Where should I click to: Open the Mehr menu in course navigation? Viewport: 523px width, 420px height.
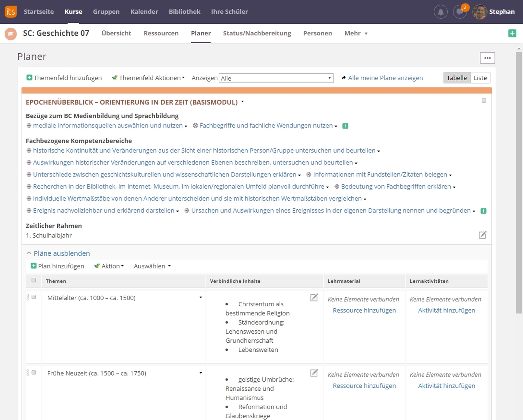click(x=356, y=33)
